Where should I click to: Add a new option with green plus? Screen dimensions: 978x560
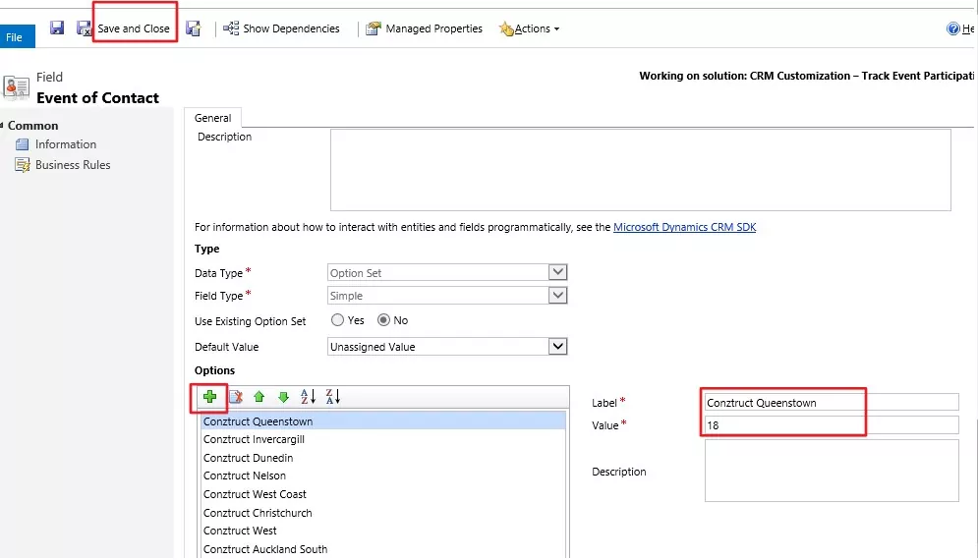209,397
